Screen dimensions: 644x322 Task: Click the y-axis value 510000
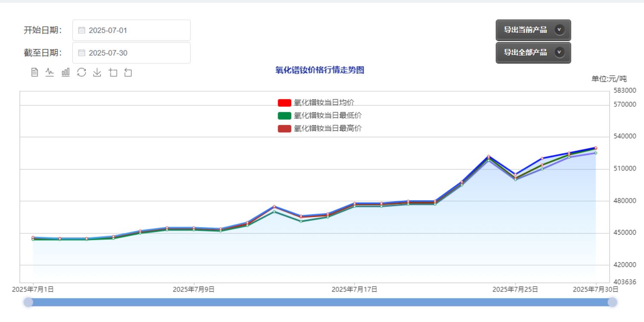pyautogui.click(x=625, y=168)
